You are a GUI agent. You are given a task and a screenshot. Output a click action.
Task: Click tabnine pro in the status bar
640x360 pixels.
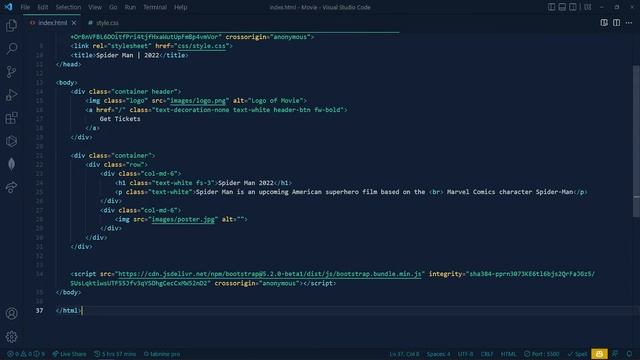click(162, 354)
